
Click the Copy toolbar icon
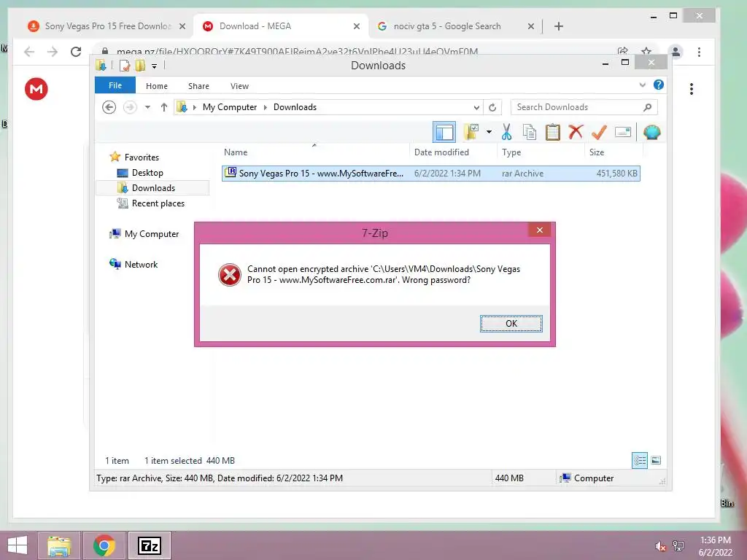(530, 132)
